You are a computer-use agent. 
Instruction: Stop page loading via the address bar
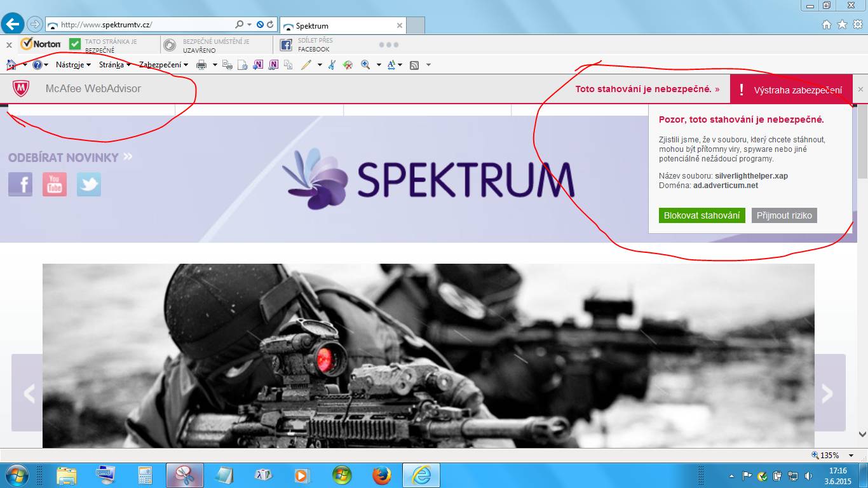pos(260,25)
